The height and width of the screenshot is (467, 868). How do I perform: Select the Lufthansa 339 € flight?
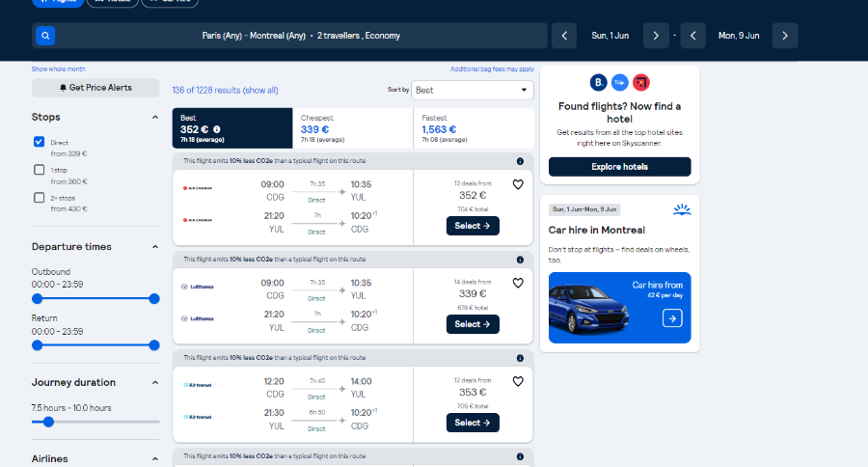[x=473, y=324]
